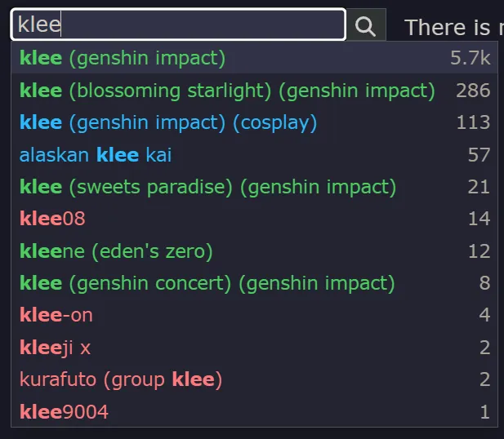
Task: Select the alaskan klee kai suggestion
Action: tap(254, 154)
